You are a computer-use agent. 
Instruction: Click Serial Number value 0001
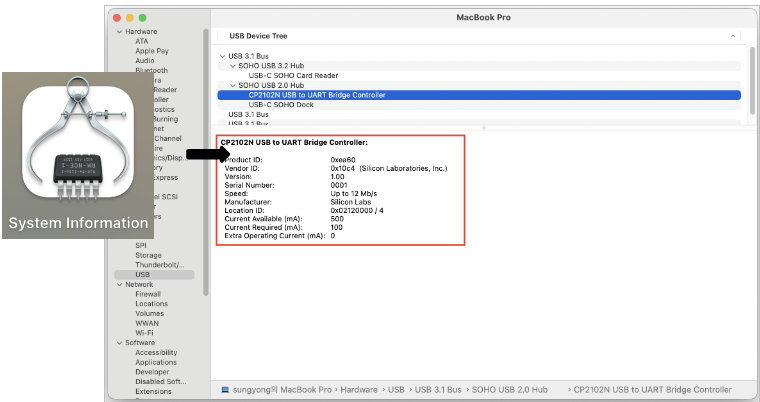tap(339, 185)
